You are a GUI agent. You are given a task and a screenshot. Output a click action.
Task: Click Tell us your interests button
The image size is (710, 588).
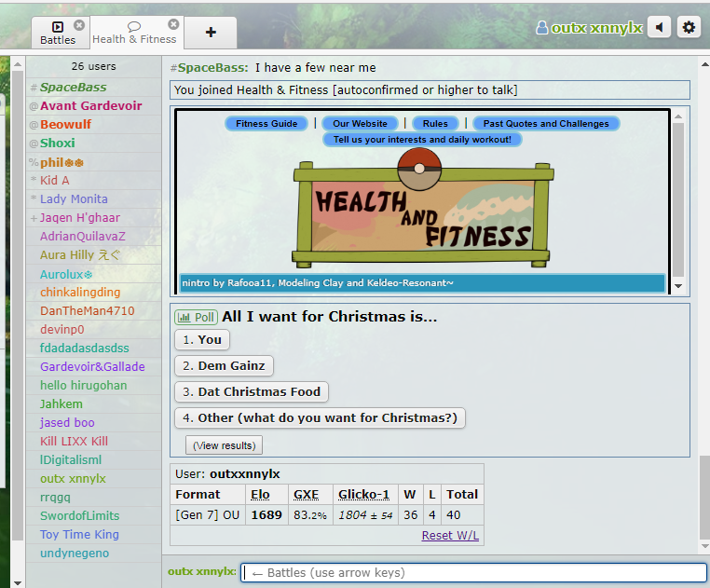422,139
